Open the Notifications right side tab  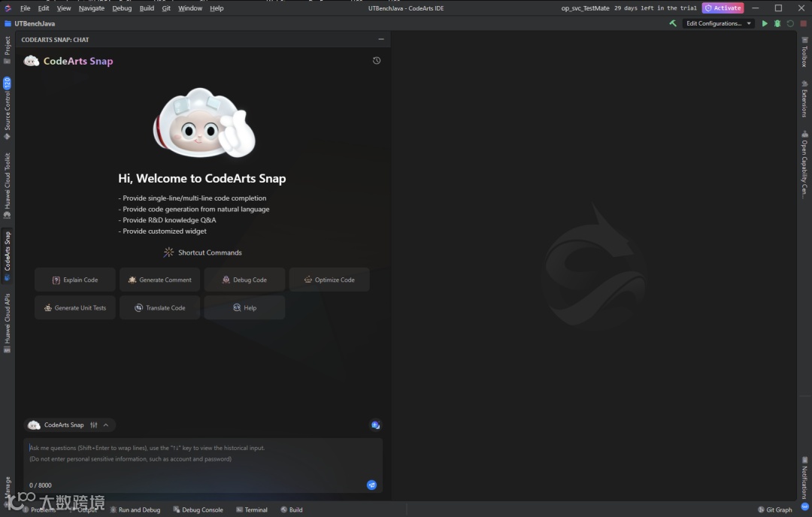coord(804,477)
